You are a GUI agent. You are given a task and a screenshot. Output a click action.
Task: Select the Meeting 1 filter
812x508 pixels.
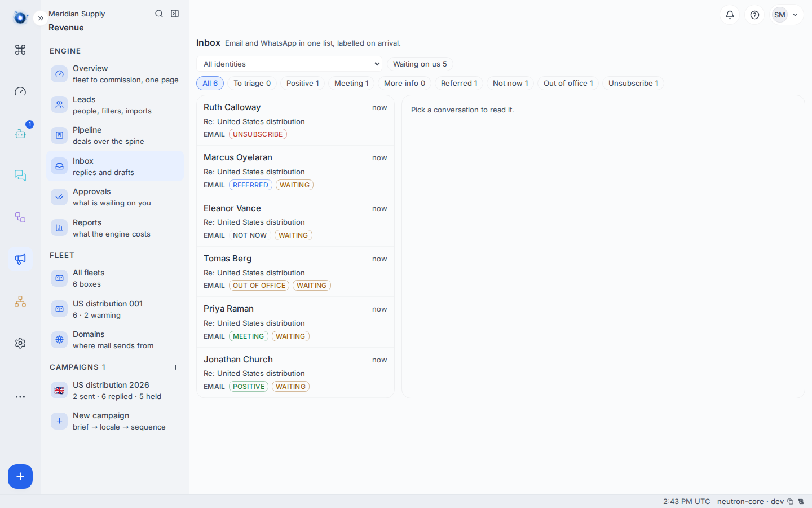(x=351, y=83)
